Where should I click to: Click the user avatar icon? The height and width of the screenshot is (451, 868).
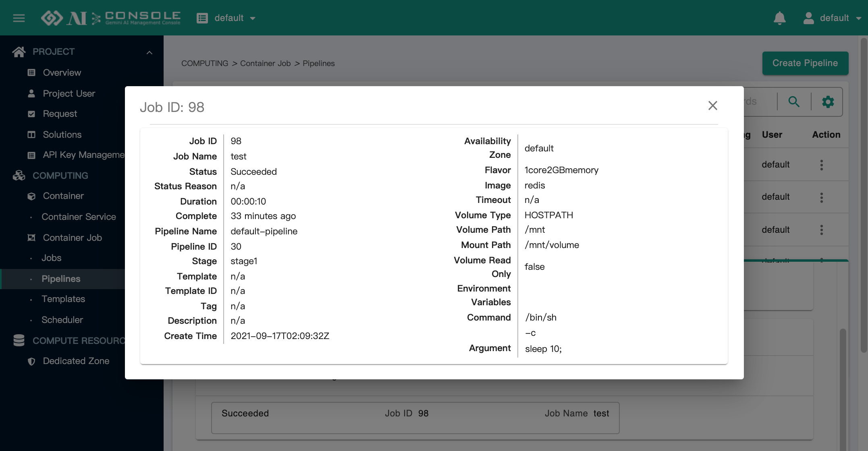[x=809, y=18]
